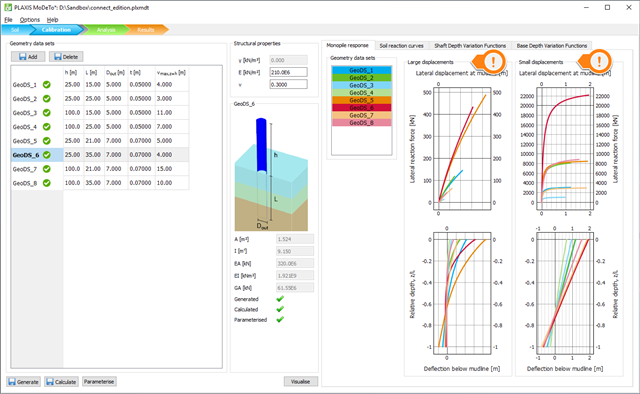Open the Options menu
The height and width of the screenshot is (394, 640).
30,20
